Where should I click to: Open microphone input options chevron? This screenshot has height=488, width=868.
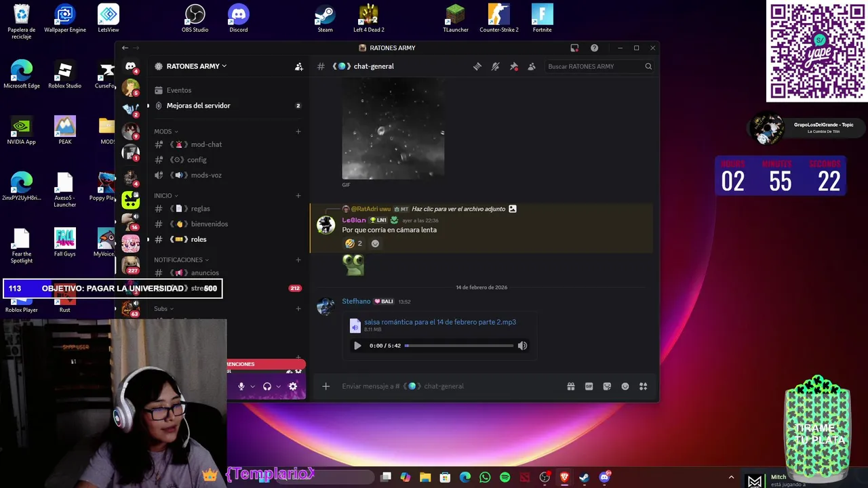pos(252,386)
